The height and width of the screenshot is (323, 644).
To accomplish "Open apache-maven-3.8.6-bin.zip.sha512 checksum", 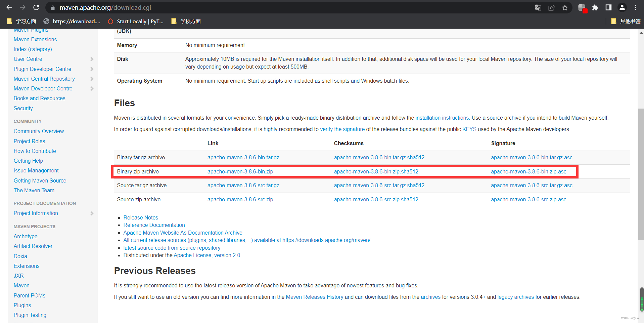I will [x=376, y=171].
